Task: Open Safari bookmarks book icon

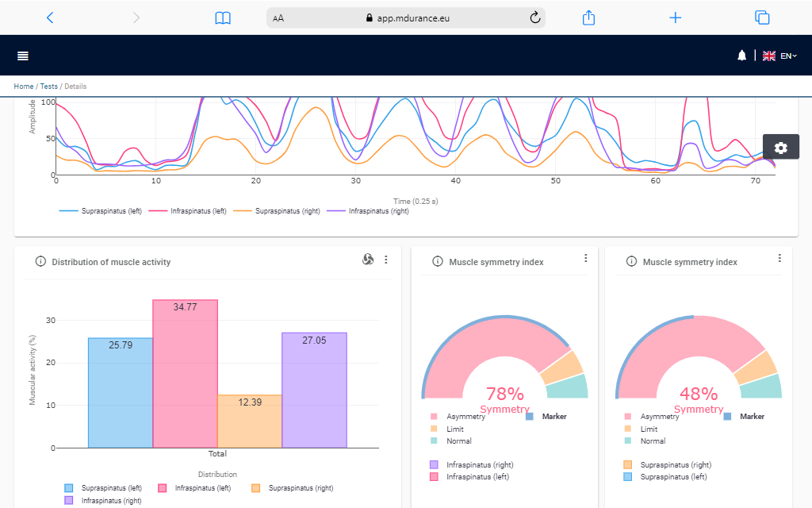Action: click(x=223, y=17)
